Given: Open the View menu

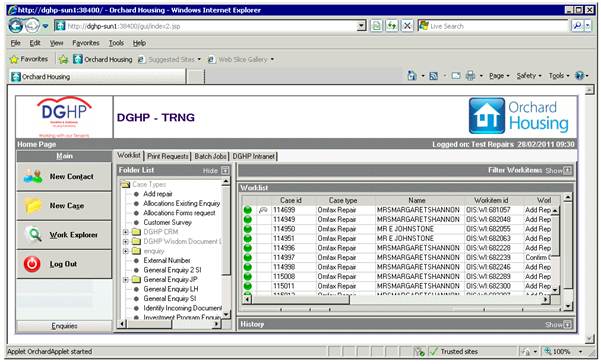Looking at the screenshot, I should pyautogui.click(x=56, y=43).
